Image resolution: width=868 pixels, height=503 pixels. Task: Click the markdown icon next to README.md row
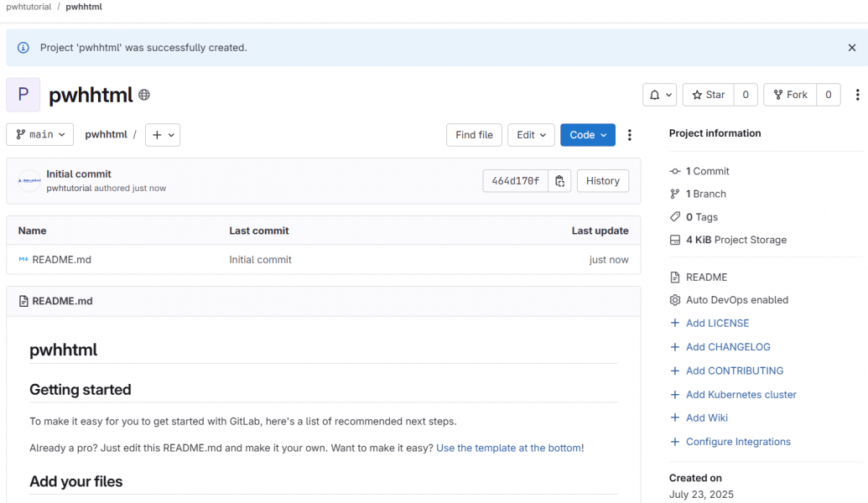click(x=23, y=259)
